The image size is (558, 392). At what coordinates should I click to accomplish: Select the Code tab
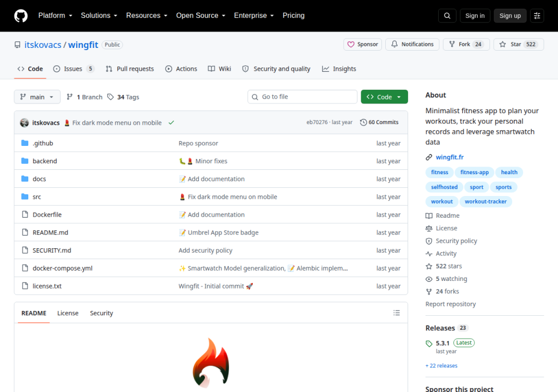click(31, 69)
